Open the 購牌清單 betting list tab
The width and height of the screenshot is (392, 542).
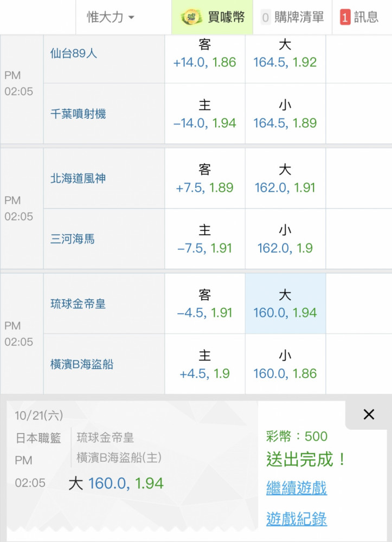[293, 17]
